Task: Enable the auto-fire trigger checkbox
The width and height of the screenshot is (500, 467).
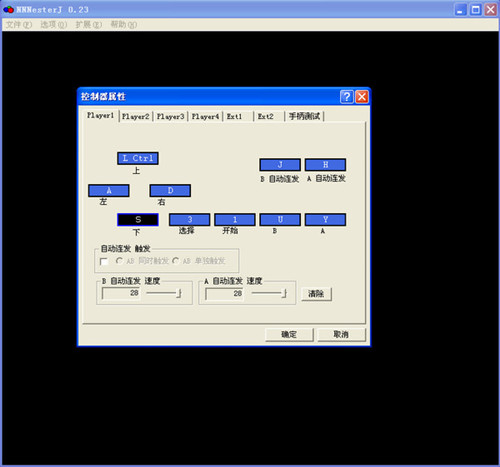Action: coord(104,262)
